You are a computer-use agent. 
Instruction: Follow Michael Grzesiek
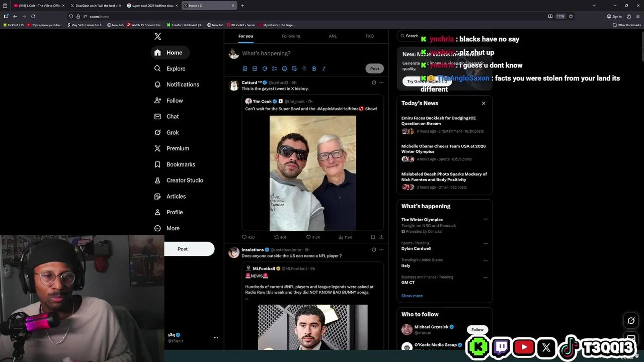pyautogui.click(x=477, y=330)
